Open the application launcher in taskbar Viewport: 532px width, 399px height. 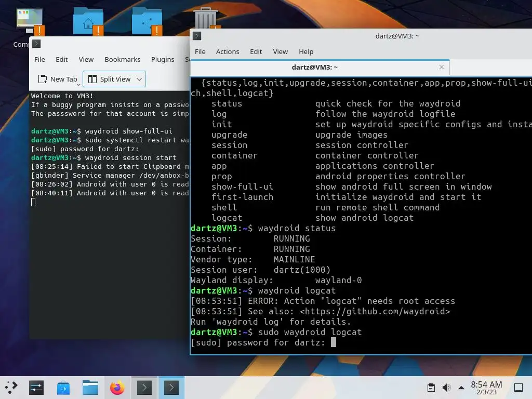11,388
